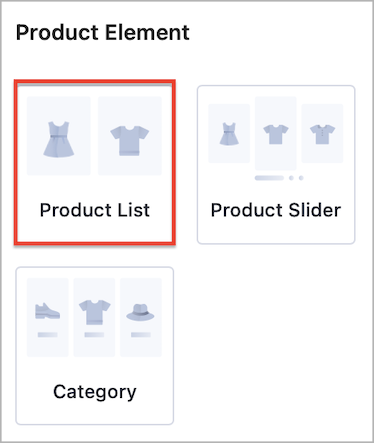The width and height of the screenshot is (374, 443).
Task: Choose the Product Slider label
Action: (x=276, y=210)
